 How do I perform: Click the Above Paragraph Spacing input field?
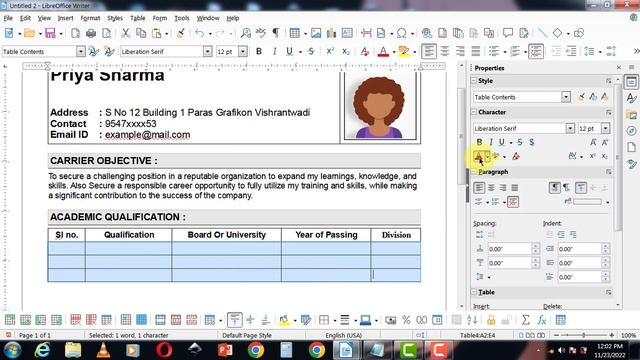510,249
